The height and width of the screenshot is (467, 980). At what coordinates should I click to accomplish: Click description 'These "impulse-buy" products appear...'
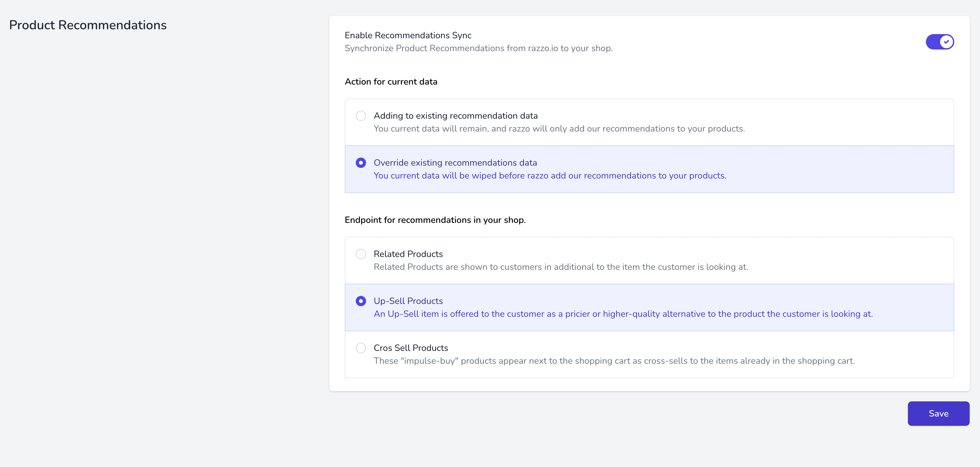614,361
